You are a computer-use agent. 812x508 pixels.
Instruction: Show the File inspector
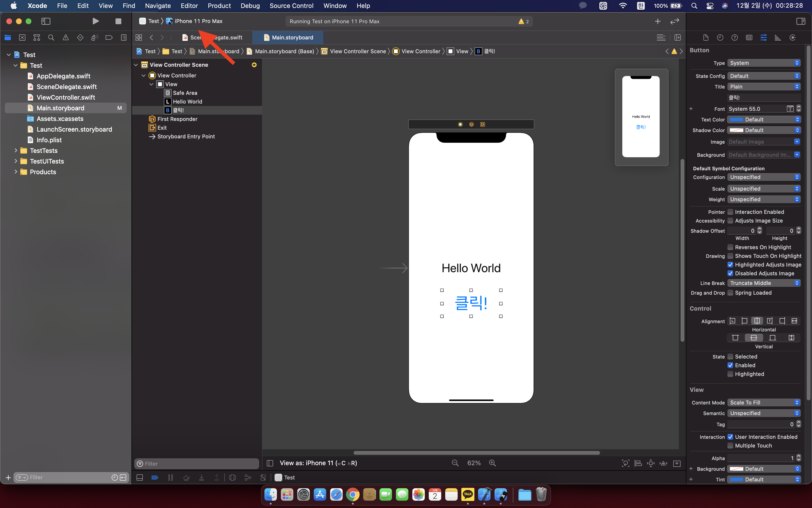point(706,38)
